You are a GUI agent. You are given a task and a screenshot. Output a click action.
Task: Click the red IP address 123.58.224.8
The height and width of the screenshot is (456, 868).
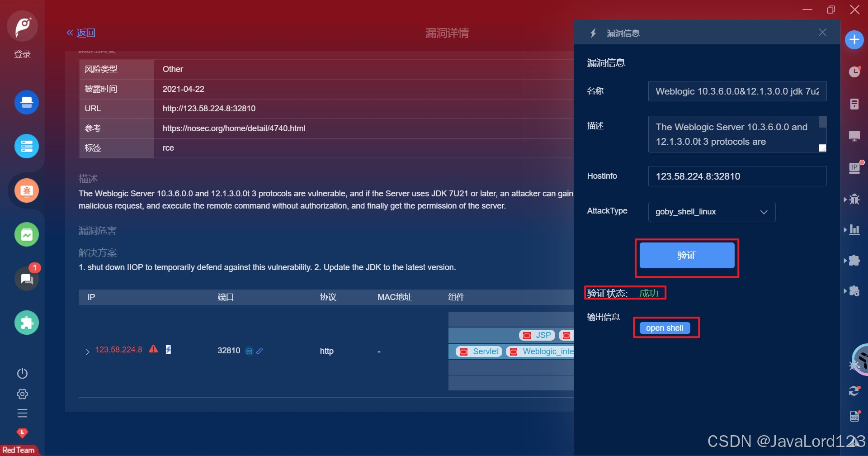click(118, 350)
